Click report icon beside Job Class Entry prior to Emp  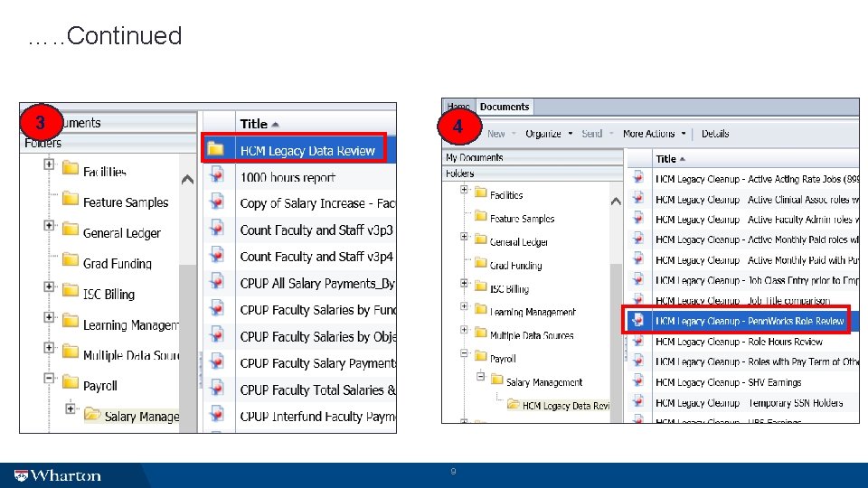coord(638,279)
